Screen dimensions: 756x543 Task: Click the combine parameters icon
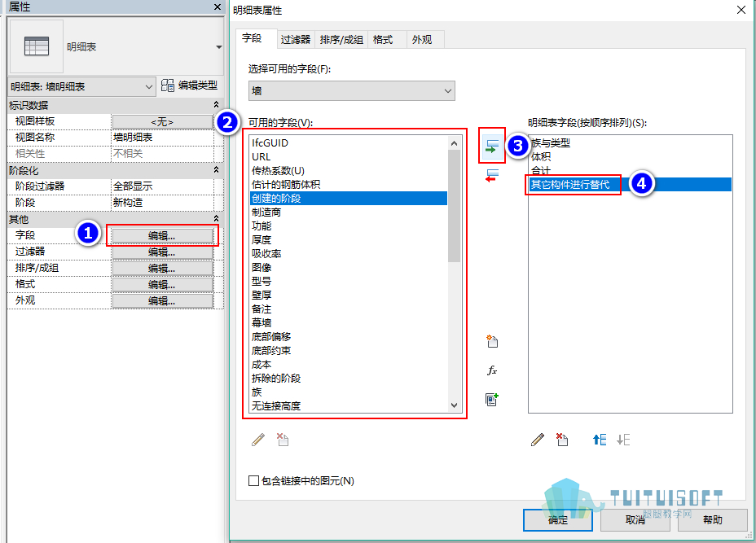(x=492, y=400)
